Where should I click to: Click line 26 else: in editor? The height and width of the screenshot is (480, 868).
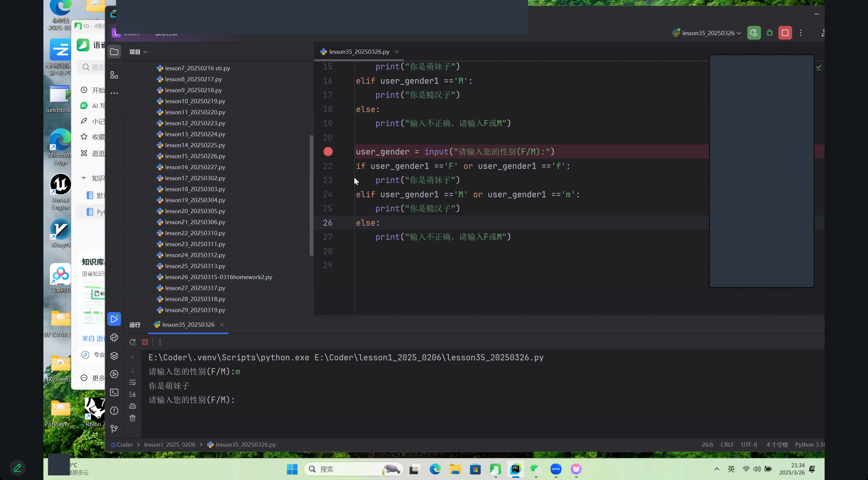[x=368, y=223]
